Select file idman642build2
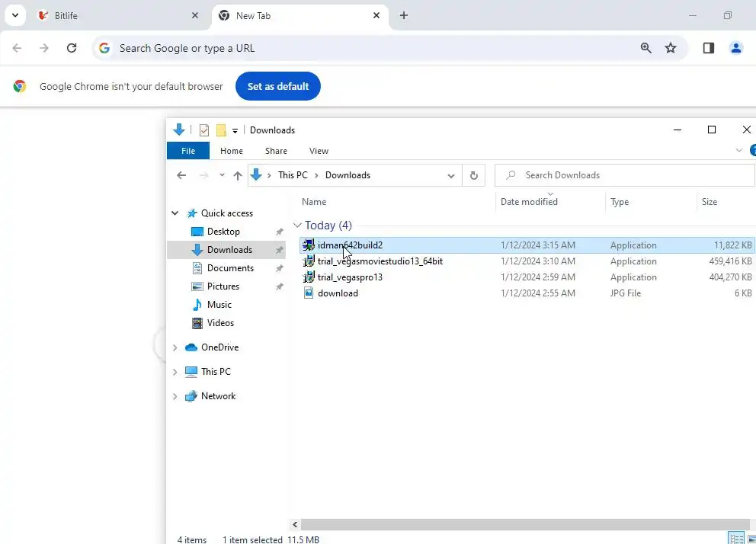The width and height of the screenshot is (756, 544). click(527, 245)
